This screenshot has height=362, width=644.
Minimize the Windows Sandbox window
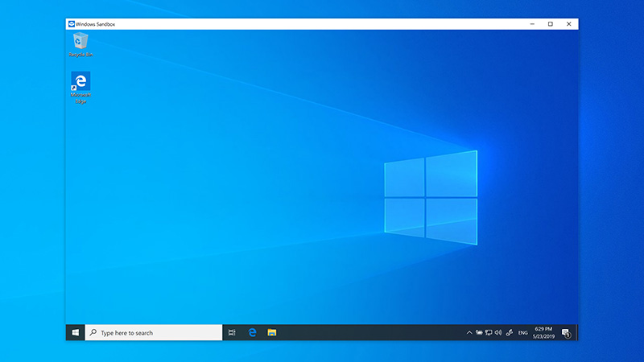pyautogui.click(x=532, y=24)
